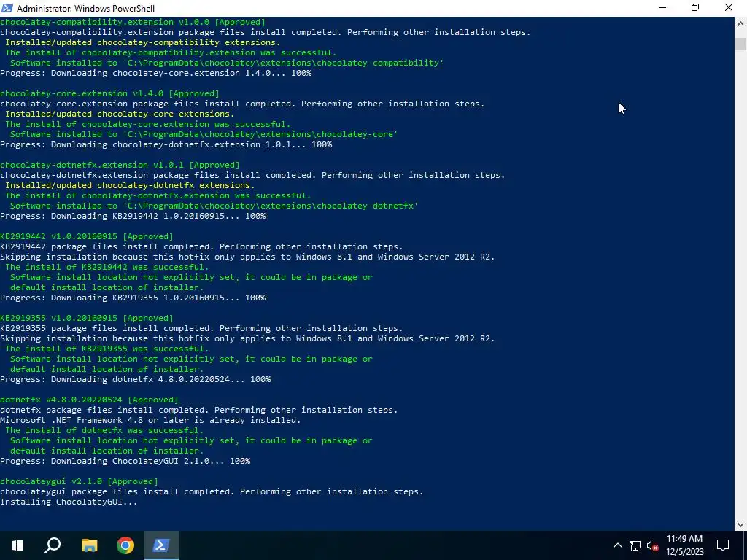Click 'Installing ChocolateyGUI...' line
Screen dimensions: 747x560
[x=69, y=502]
